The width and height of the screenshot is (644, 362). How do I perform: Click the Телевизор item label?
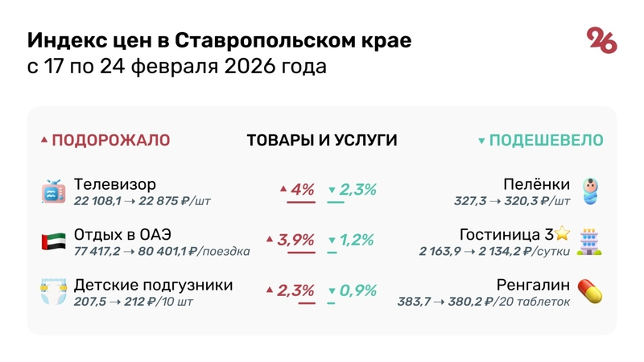click(x=115, y=185)
